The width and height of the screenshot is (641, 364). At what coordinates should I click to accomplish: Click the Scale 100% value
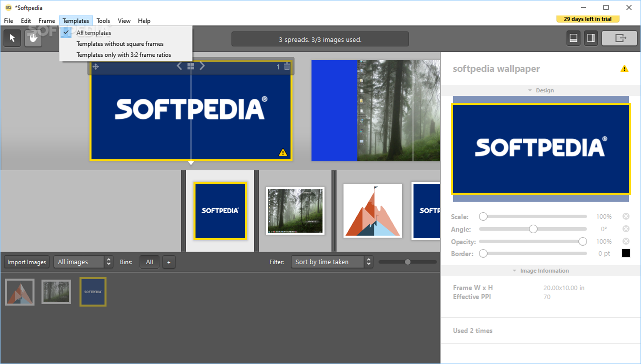604,217
